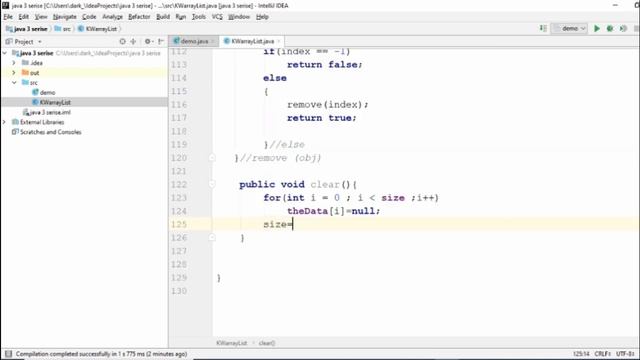The image size is (640, 360).
Task: Click the compilation completed message in status bar
Action: (x=101, y=354)
